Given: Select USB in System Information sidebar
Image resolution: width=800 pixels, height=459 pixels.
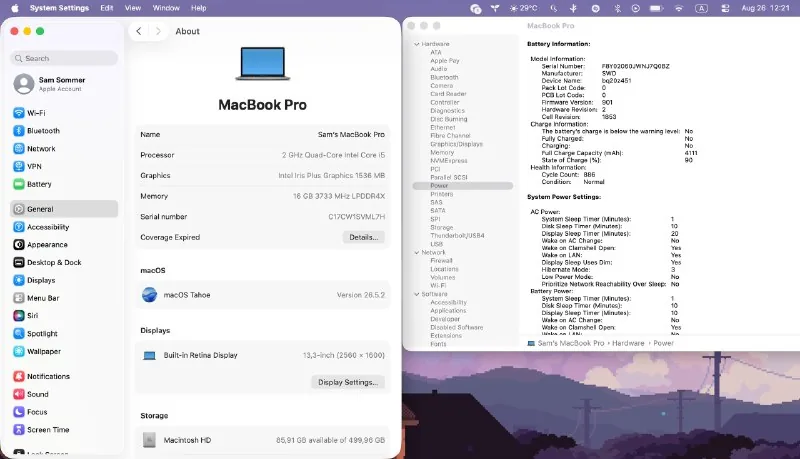Looking at the screenshot, I should [x=436, y=244].
